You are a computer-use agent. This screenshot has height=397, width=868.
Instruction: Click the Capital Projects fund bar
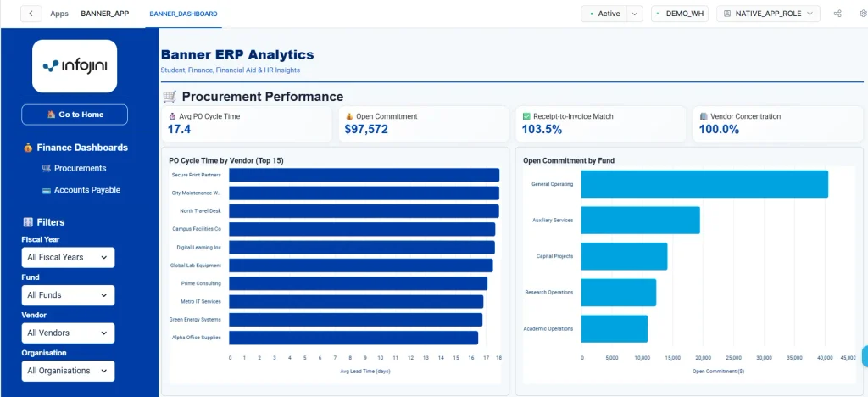tap(624, 256)
